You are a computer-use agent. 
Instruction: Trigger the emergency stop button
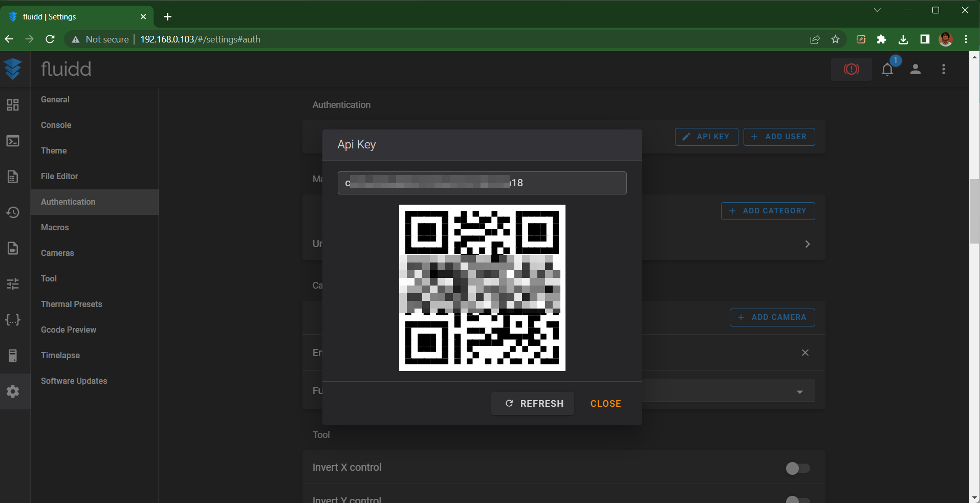[852, 69]
